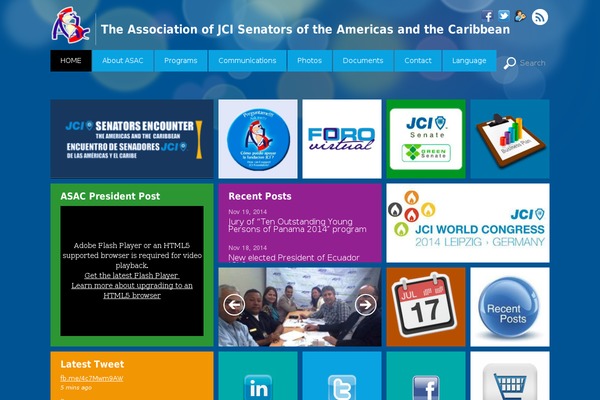Open the JCI Foundation support badge tile
The width and height of the screenshot is (600, 400).
[258, 139]
